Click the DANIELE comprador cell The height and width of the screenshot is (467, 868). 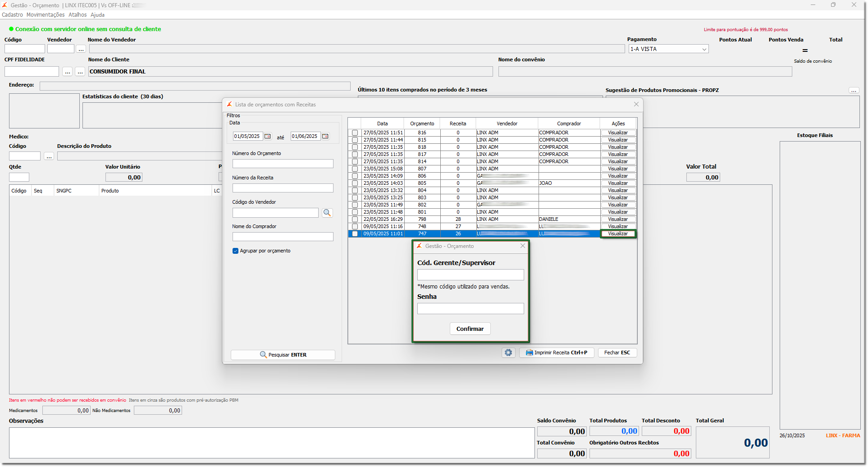(569, 219)
